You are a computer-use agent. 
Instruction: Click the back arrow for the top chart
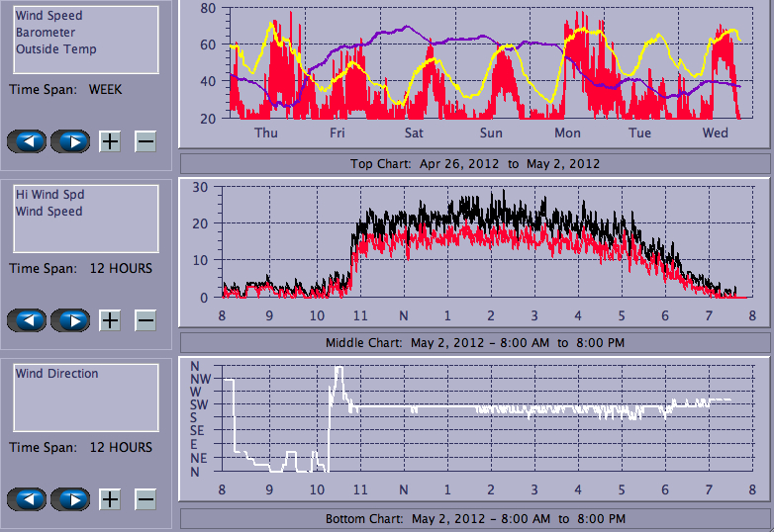click(27, 141)
